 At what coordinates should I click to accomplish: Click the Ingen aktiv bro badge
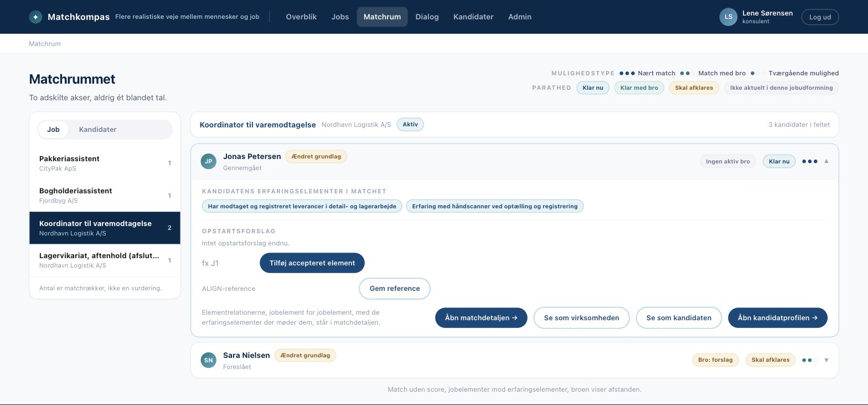(728, 161)
